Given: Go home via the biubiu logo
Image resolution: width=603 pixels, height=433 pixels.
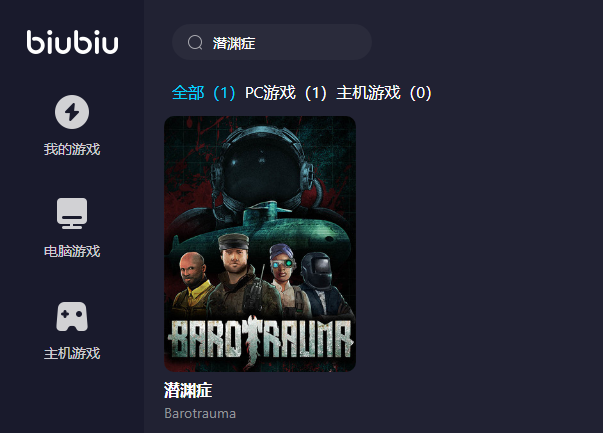Looking at the screenshot, I should click(72, 42).
